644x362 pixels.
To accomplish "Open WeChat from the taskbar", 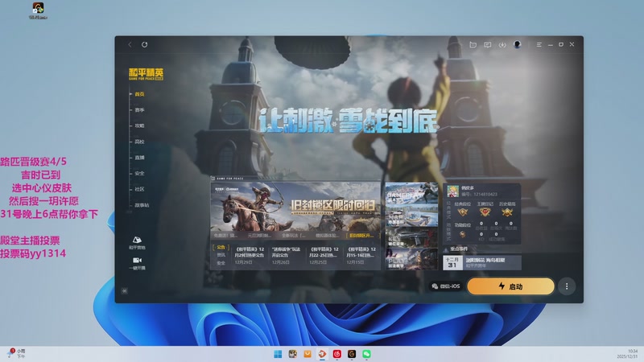I will point(367,354).
